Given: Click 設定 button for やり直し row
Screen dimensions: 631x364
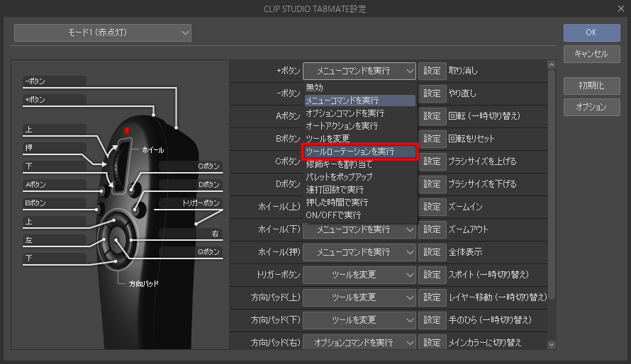Looking at the screenshot, I should (x=432, y=93).
